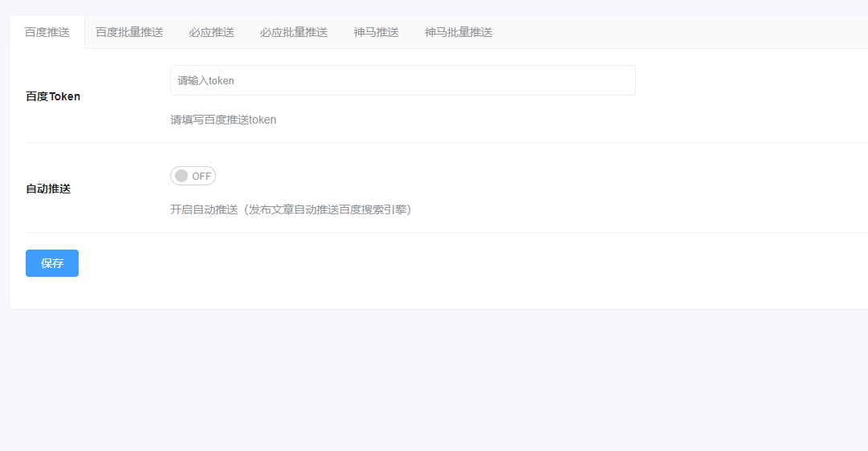The height and width of the screenshot is (451, 868).
Task: Select the 必应推送 tab
Action: pyautogui.click(x=211, y=32)
